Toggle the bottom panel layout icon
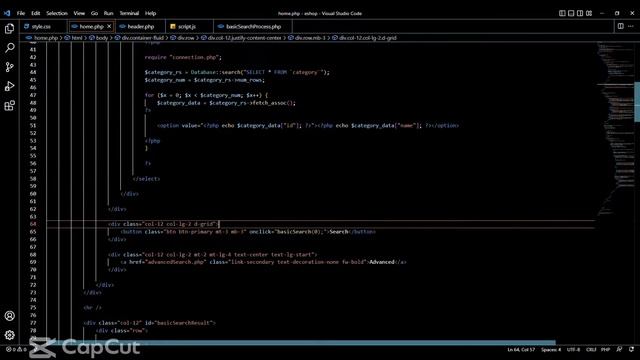 coord(571,13)
